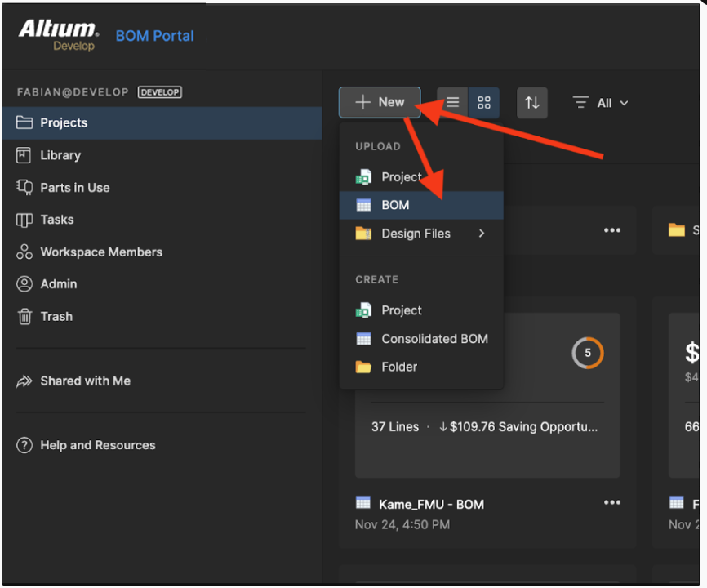
Task: Open Projects in the sidebar
Action: click(162, 122)
